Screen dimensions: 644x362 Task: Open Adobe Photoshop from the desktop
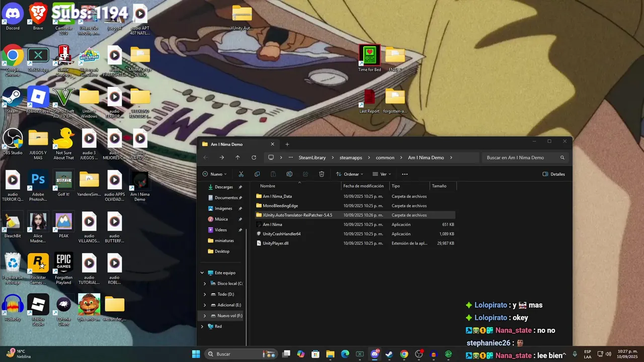pos(38,185)
